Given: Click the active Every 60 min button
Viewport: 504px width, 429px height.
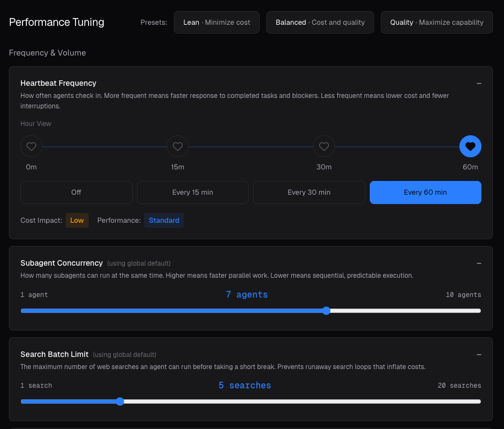Looking at the screenshot, I should (x=425, y=192).
